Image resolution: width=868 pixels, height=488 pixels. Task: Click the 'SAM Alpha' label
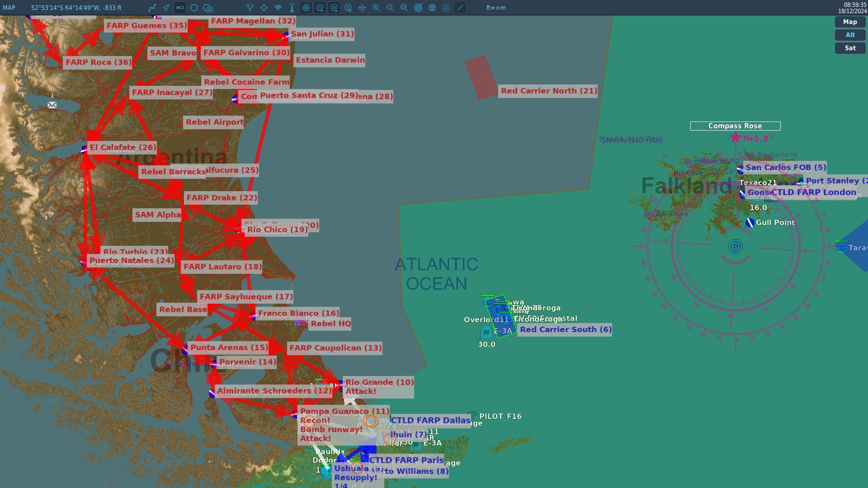coord(158,215)
